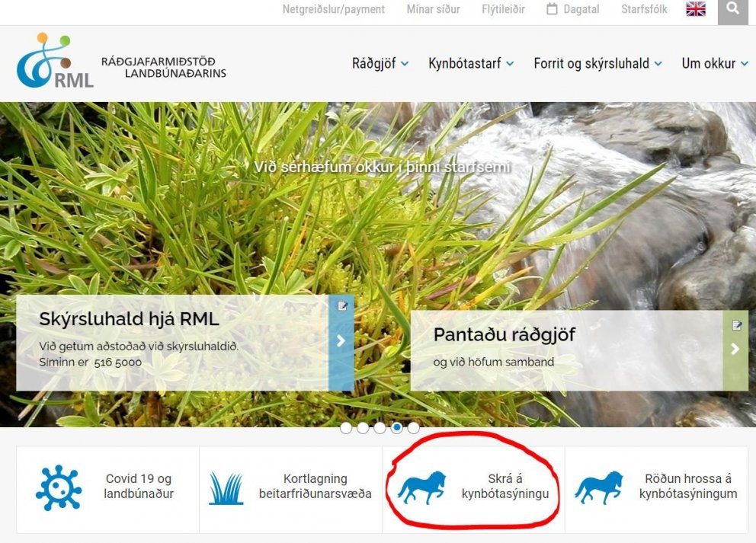Click the calendar icon next to Dagatal
Screen dimensions: 756x543
pyautogui.click(x=551, y=8)
